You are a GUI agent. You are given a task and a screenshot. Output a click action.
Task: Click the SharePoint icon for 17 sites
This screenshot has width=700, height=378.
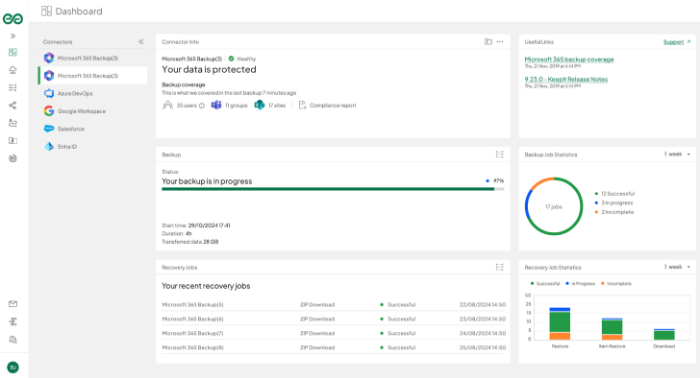click(259, 105)
